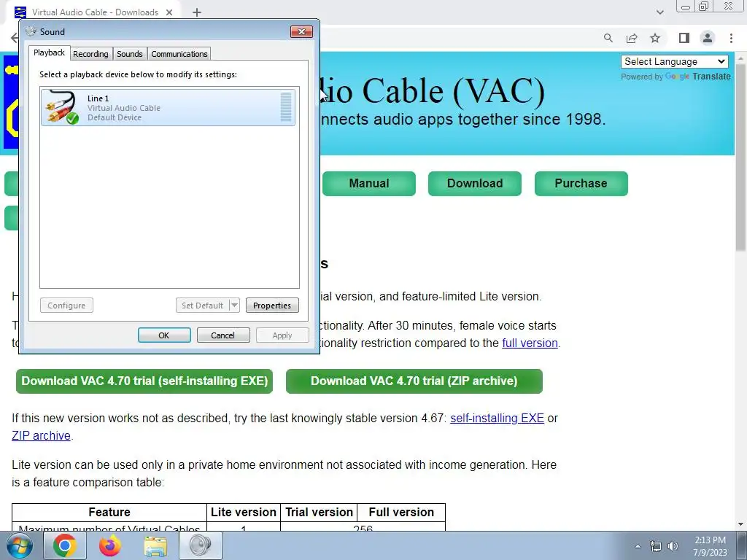
Task: Download VAC 4.70 trial ZIP archive
Action: click(414, 381)
